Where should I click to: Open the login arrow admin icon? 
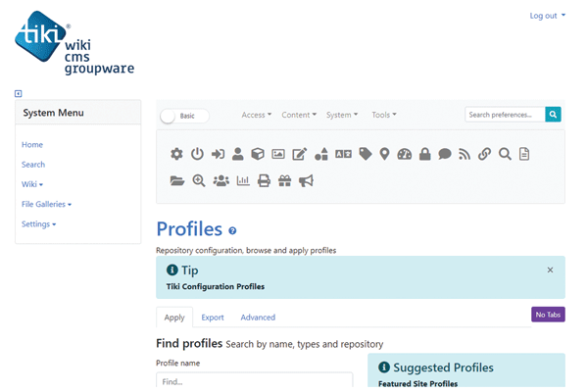point(218,154)
